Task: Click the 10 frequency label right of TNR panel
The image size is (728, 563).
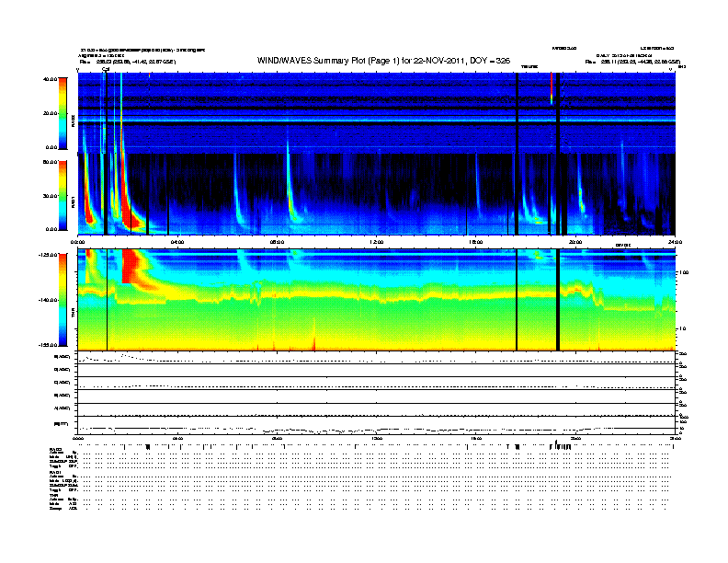Action: click(683, 329)
